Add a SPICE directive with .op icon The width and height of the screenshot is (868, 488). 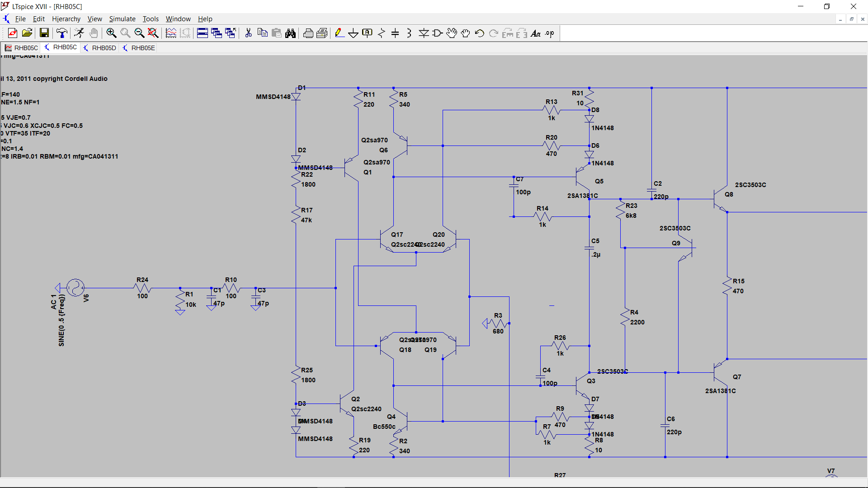tap(550, 33)
